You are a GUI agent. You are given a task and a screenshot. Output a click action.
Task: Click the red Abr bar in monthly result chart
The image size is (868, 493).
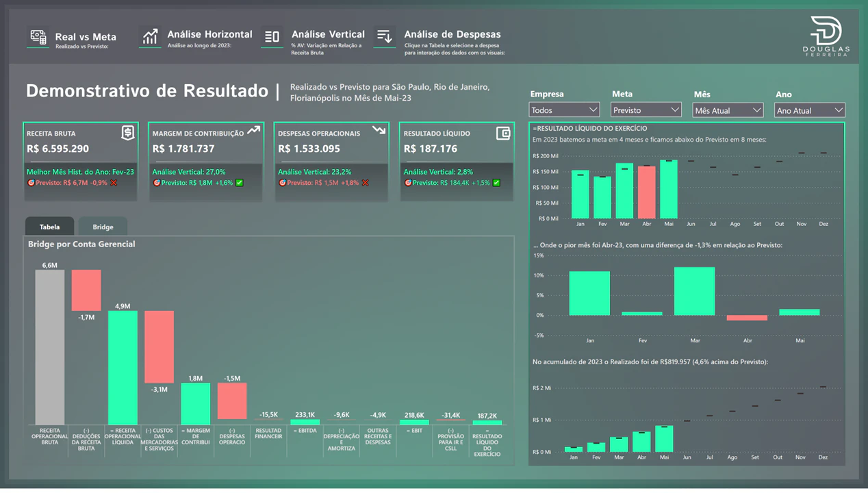[x=646, y=192]
